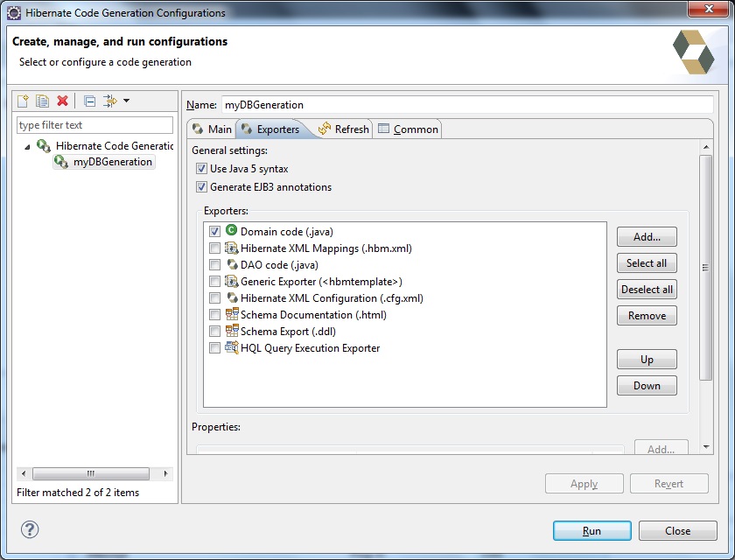Click the Generic Exporter icon

pos(231,281)
